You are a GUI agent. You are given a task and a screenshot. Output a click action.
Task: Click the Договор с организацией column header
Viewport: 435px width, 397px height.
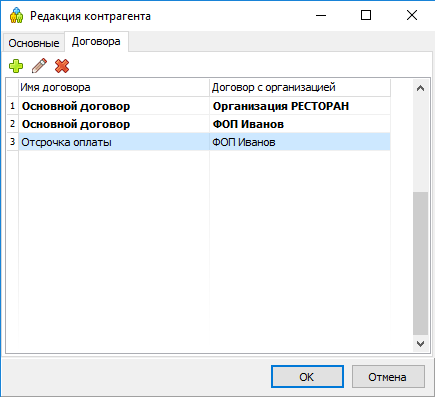pos(300,88)
